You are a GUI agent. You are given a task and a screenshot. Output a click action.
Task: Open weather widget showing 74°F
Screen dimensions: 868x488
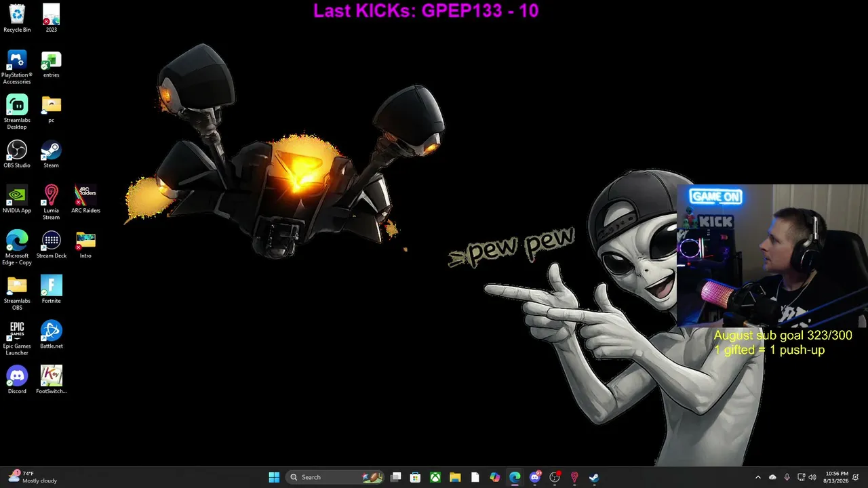tap(33, 477)
